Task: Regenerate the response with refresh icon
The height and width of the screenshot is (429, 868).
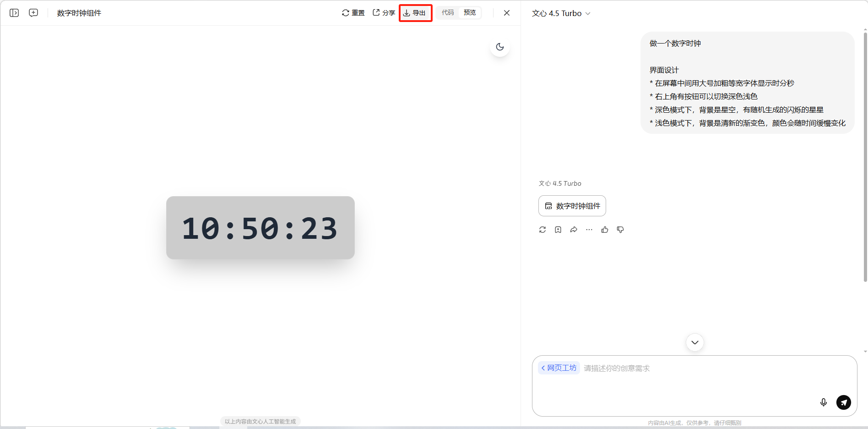Action: pos(542,230)
